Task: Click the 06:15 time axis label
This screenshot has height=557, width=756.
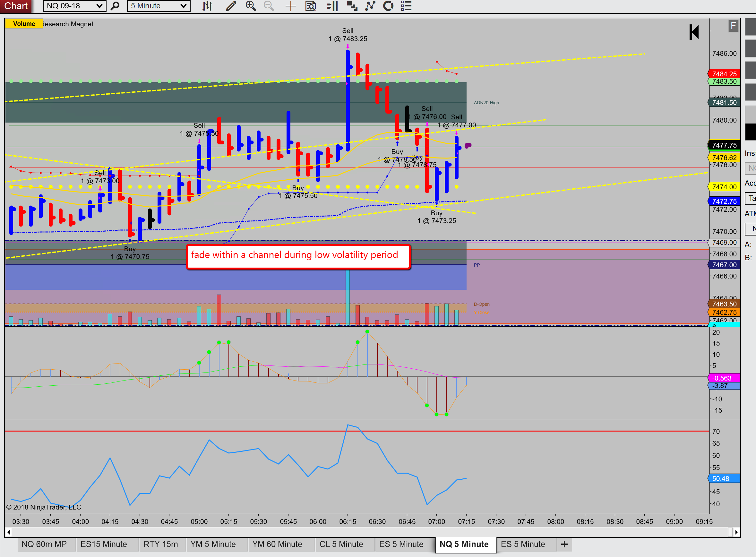Action: 348,522
